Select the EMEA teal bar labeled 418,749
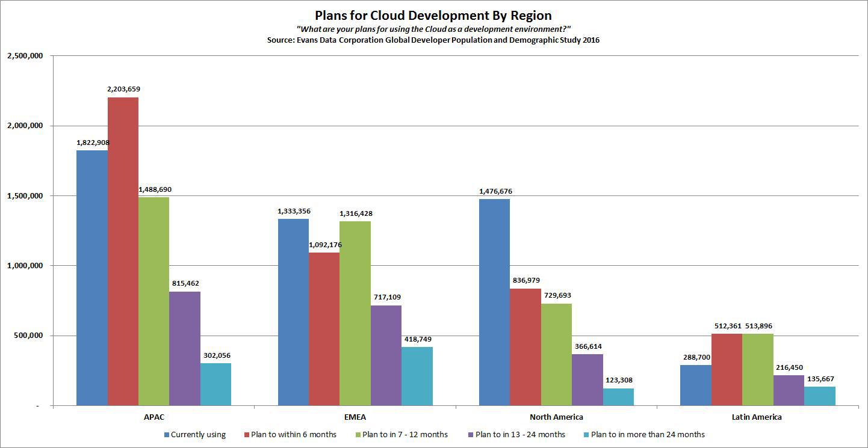This screenshot has width=868, height=448. pyautogui.click(x=417, y=376)
